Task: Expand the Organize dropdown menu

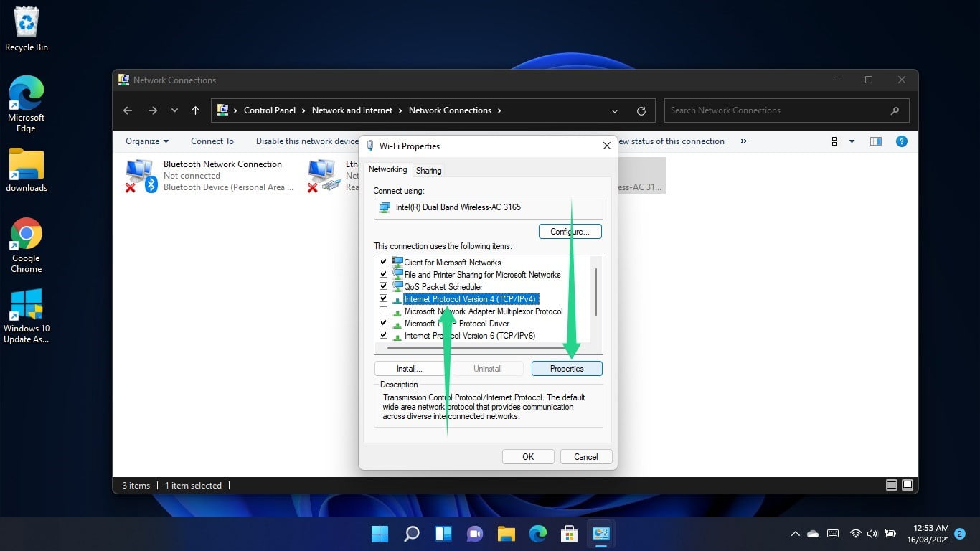Action: coord(147,141)
